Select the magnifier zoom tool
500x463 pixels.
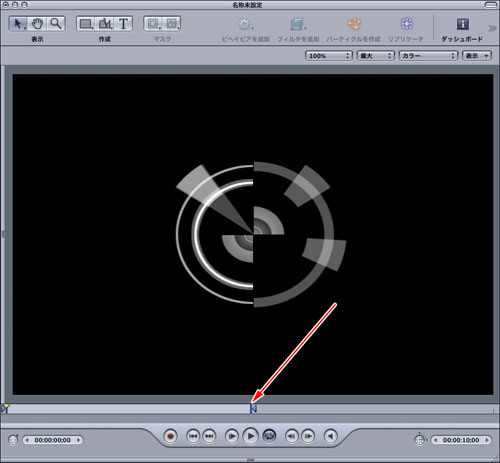pos(56,24)
